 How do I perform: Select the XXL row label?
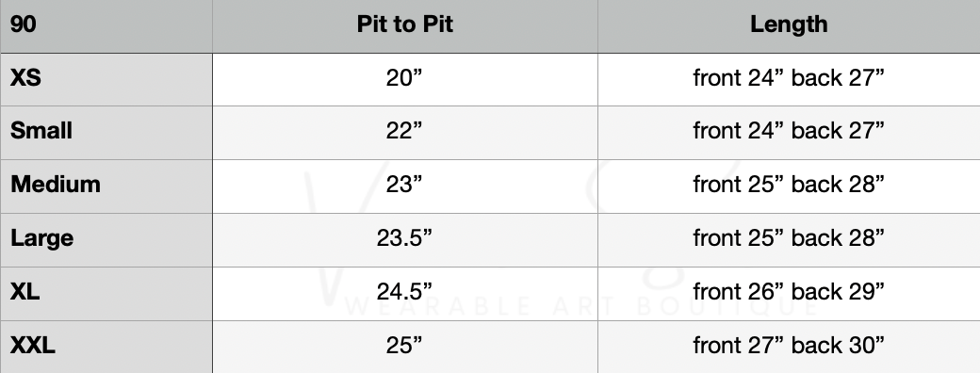click(106, 347)
